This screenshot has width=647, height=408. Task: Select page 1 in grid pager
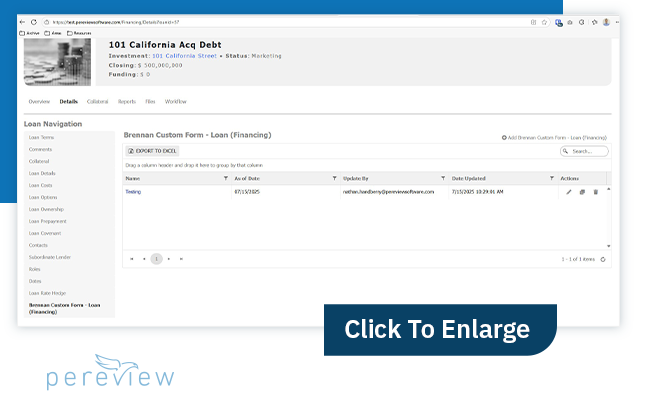point(156,259)
